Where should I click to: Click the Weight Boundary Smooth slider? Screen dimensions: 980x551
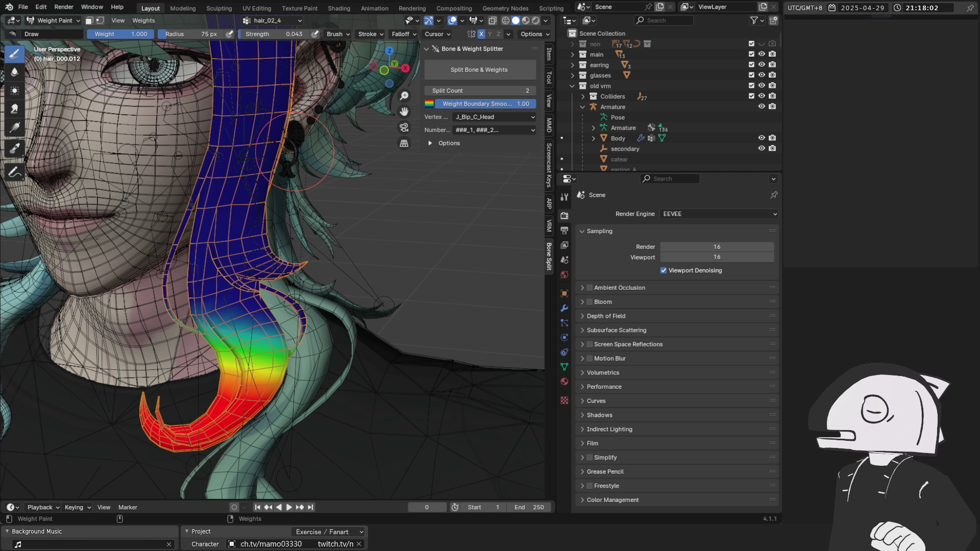coord(485,104)
